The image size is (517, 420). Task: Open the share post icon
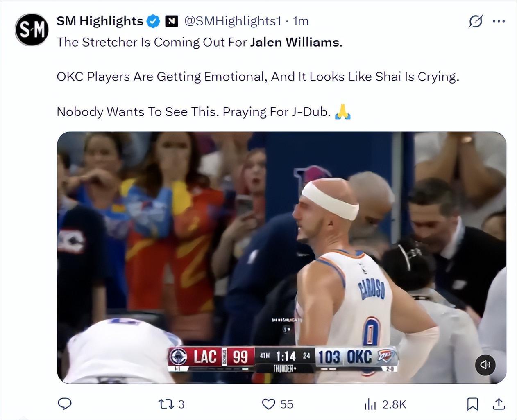(498, 404)
